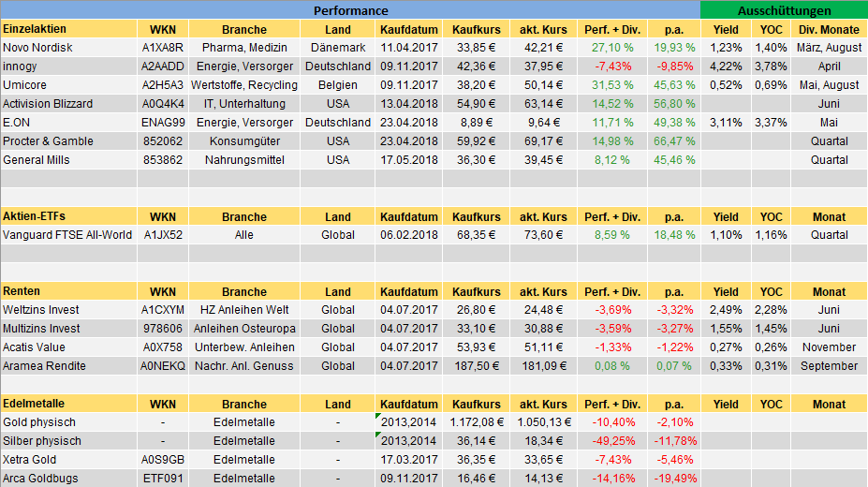Click the Xetra Gold cell
The height and width of the screenshot is (487, 868).
[x=69, y=460]
